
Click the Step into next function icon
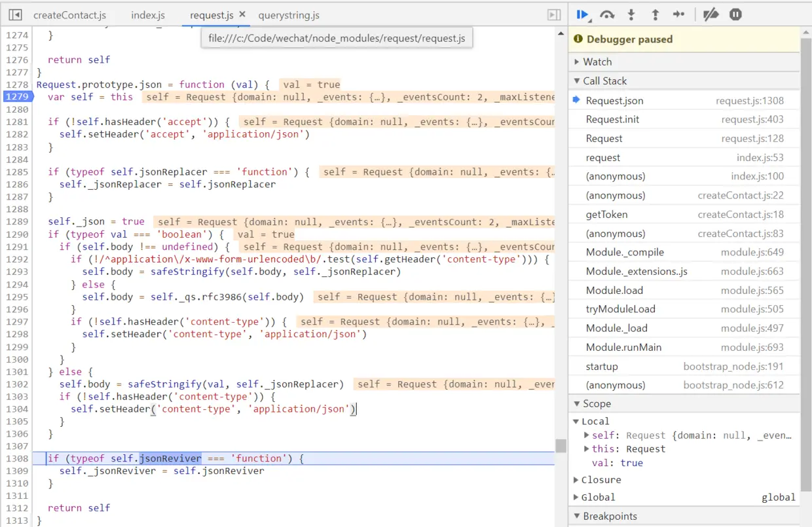click(x=631, y=14)
